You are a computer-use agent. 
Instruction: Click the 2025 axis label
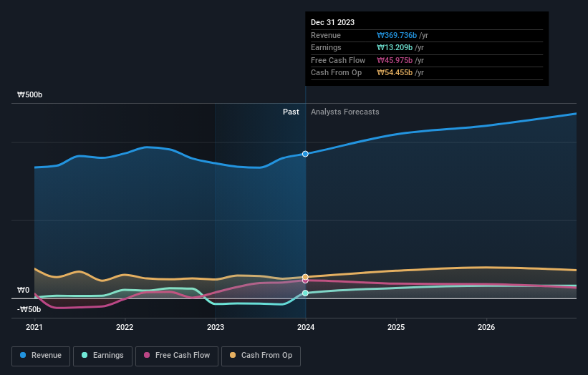click(x=396, y=327)
